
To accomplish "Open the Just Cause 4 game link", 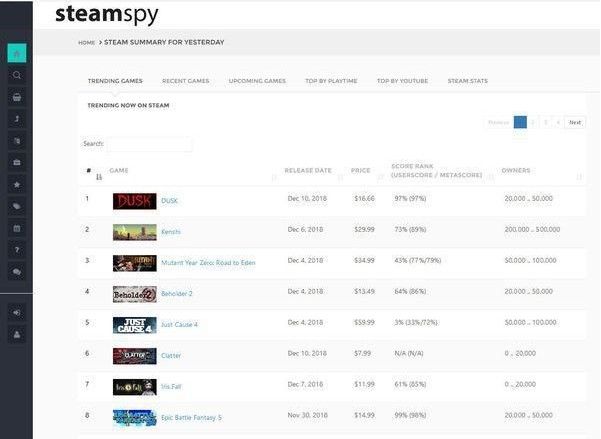I will point(179,325).
